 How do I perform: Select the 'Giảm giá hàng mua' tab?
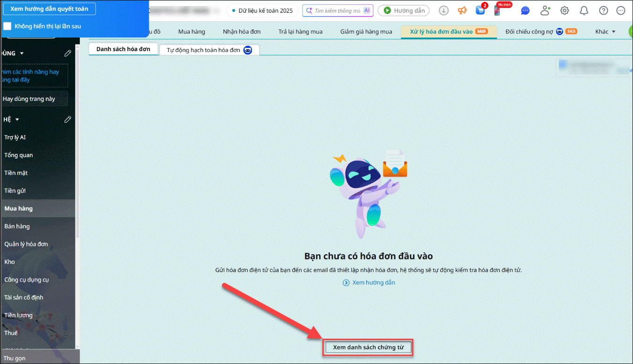pos(366,31)
